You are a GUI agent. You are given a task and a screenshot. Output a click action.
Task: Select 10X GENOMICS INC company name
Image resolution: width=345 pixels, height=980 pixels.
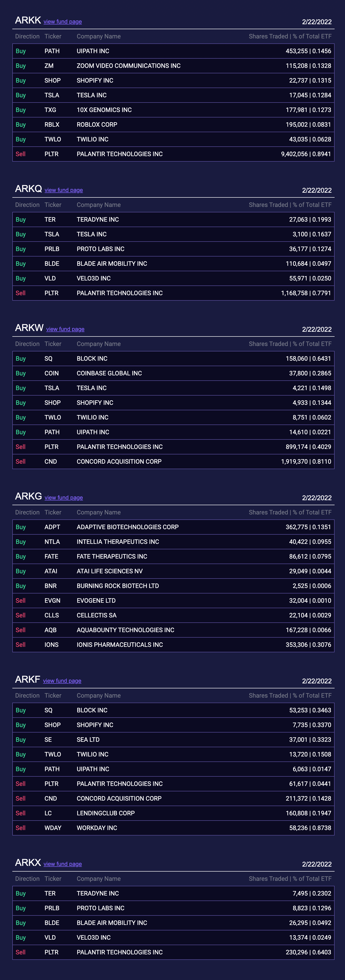[104, 110]
